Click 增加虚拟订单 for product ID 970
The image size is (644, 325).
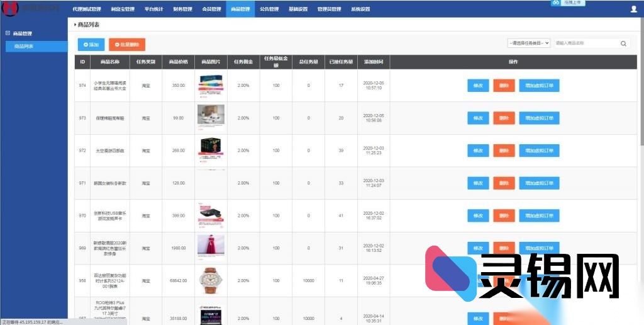[x=539, y=215]
